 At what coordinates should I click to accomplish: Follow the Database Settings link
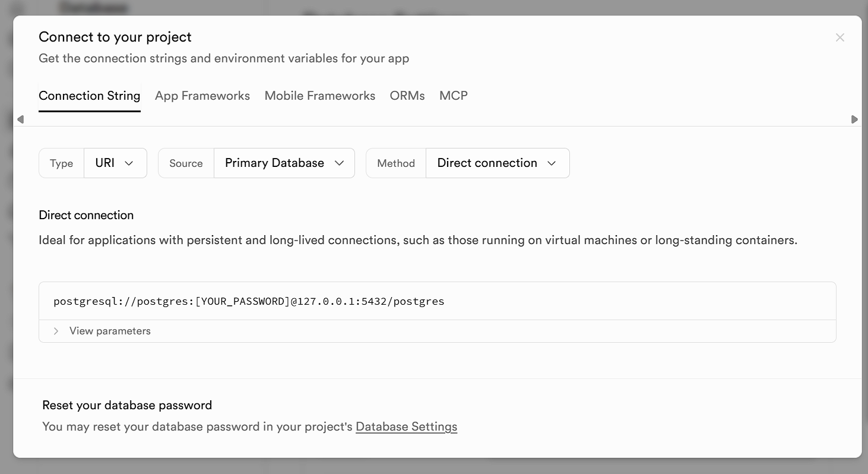pos(406,426)
